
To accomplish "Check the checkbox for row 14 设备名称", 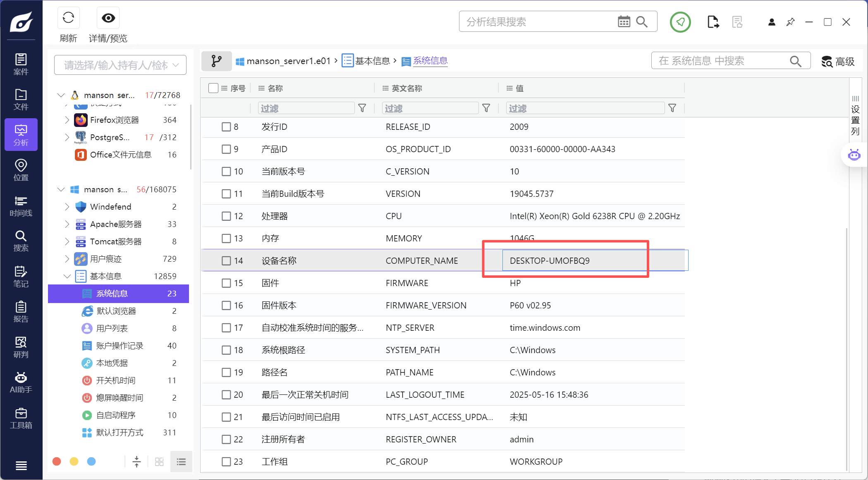I will coord(226,261).
